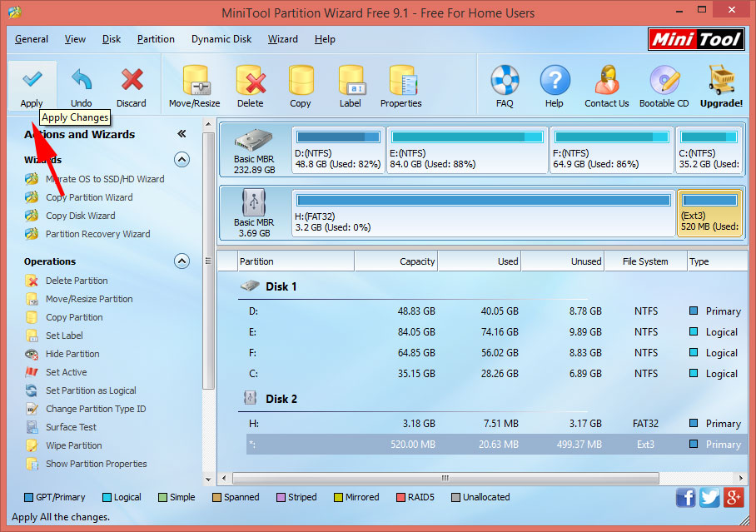Click the Unused column header

click(x=563, y=261)
